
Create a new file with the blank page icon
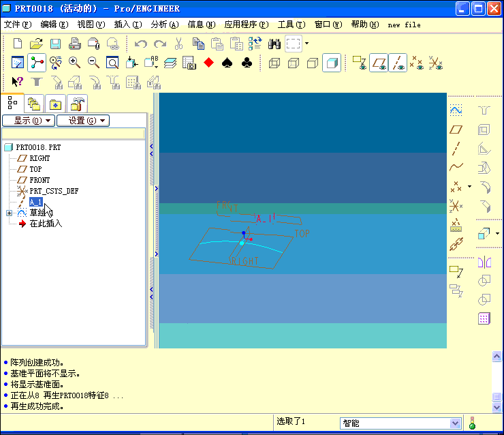pyautogui.click(x=18, y=44)
